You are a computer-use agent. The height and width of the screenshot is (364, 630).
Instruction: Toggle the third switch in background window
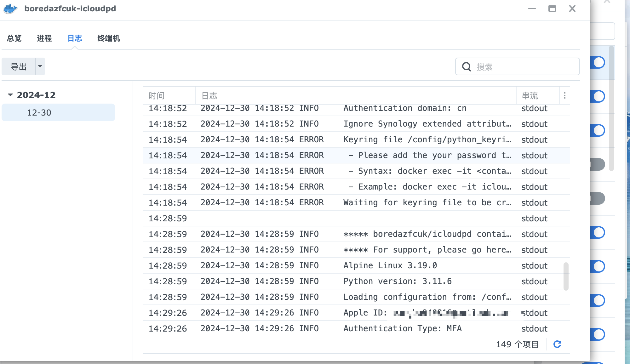(x=598, y=130)
